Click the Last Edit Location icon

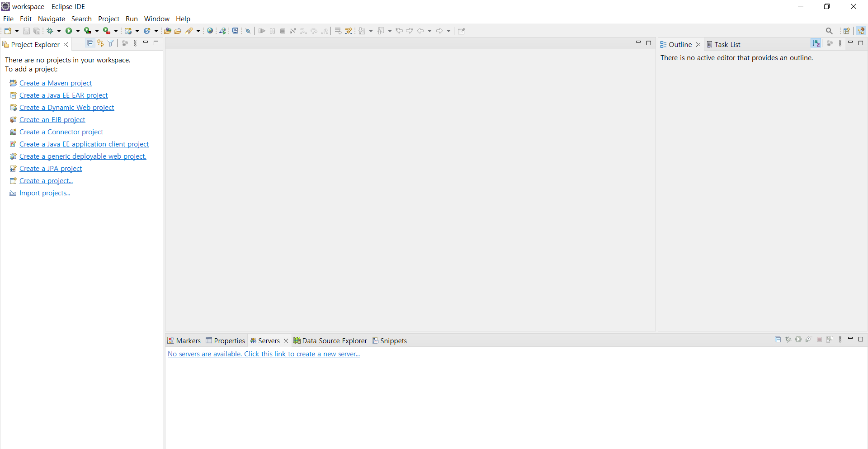(x=399, y=31)
